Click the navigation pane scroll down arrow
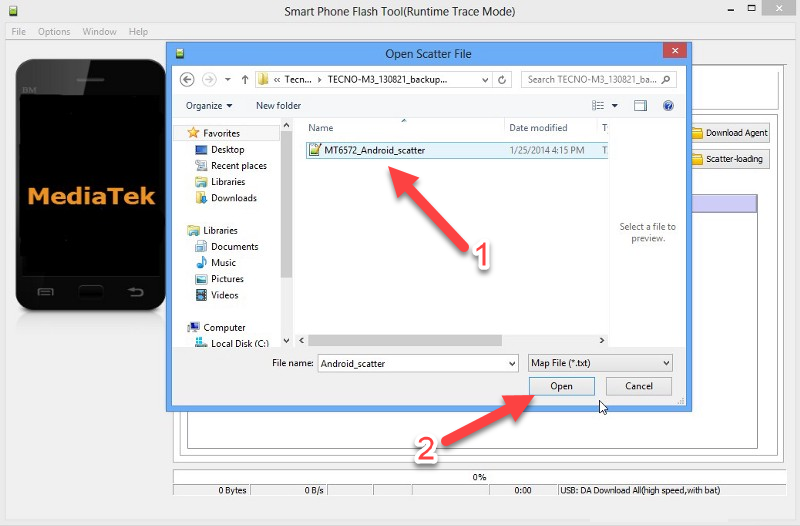 pyautogui.click(x=286, y=340)
